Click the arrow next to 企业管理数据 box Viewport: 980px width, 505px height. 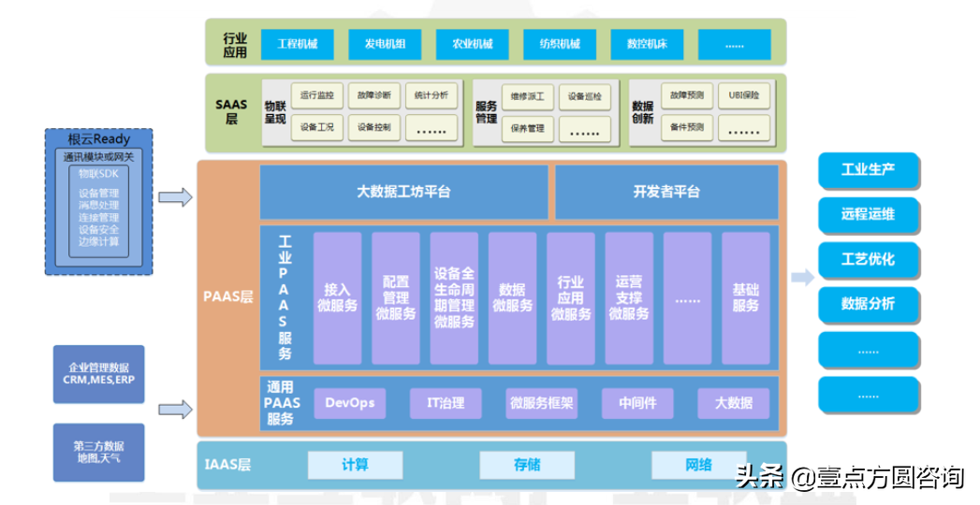click(175, 409)
